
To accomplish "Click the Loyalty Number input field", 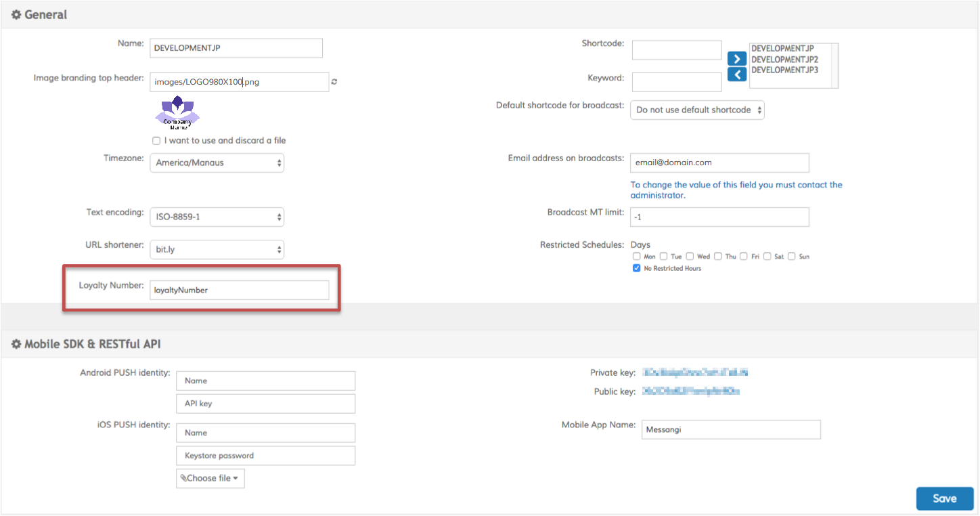I will click(239, 290).
